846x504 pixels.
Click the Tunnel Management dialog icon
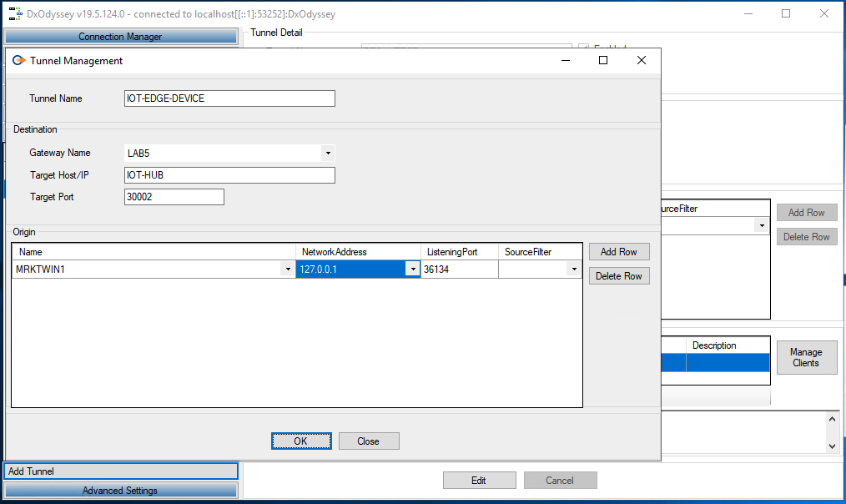pyautogui.click(x=18, y=60)
